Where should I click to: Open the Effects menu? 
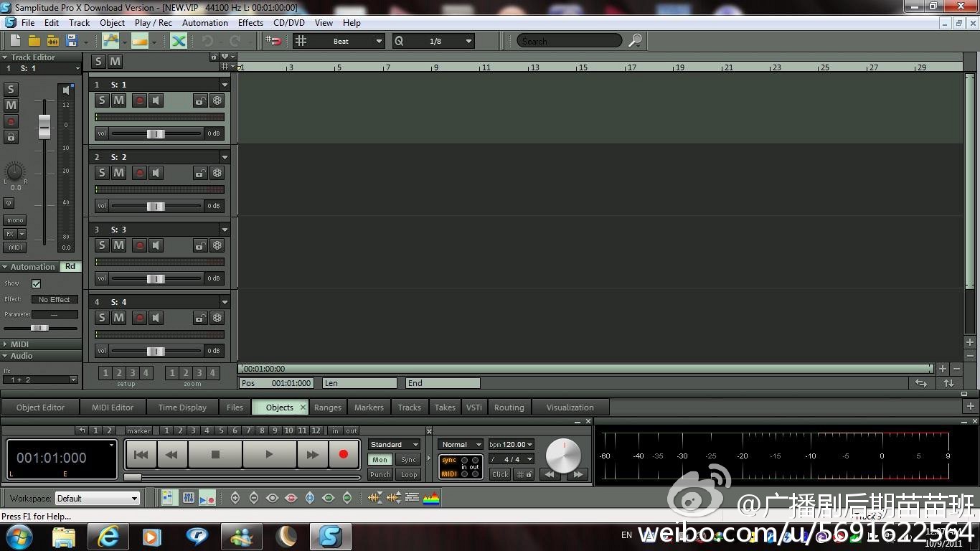click(250, 22)
